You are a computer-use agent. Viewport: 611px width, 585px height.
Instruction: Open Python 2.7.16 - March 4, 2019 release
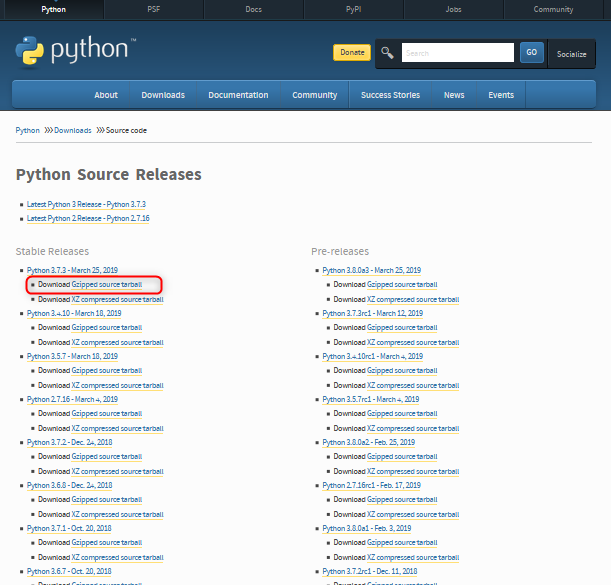(x=72, y=399)
